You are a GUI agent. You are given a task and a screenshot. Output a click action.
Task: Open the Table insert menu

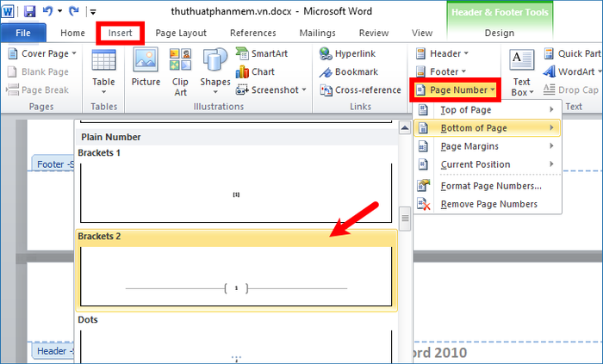pyautogui.click(x=103, y=72)
